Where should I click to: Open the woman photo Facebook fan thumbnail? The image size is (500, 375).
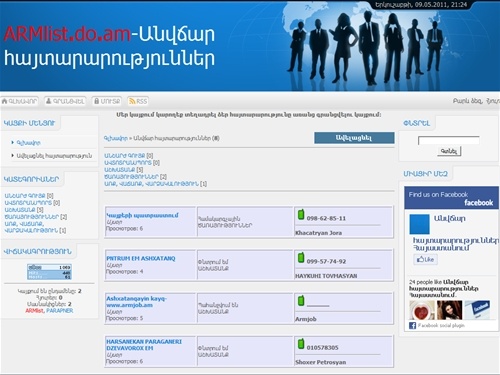pyautogui.click(x=449, y=310)
